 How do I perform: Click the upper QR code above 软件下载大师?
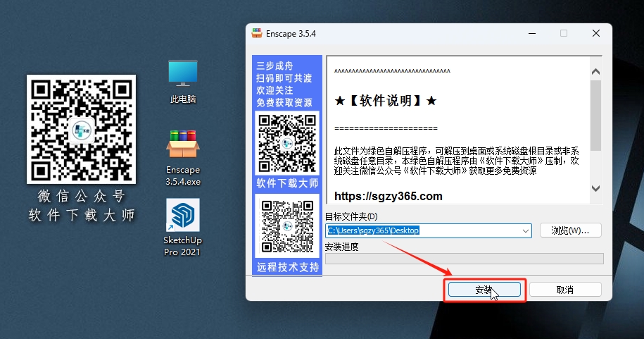coord(287,143)
